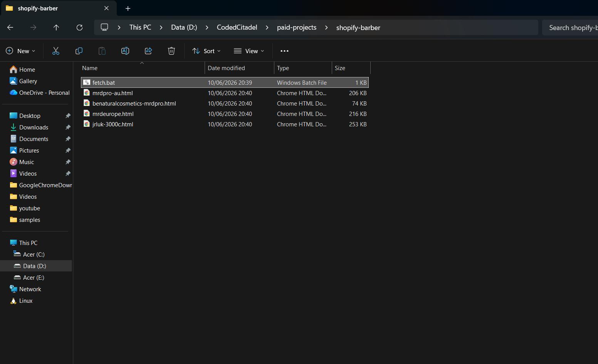598x364 pixels.
Task: Click the Delete trash icon
Action: coord(171,51)
